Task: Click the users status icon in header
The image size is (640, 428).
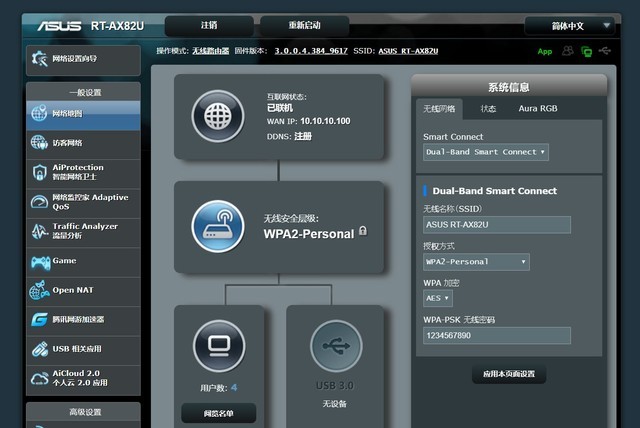Action: [x=567, y=51]
